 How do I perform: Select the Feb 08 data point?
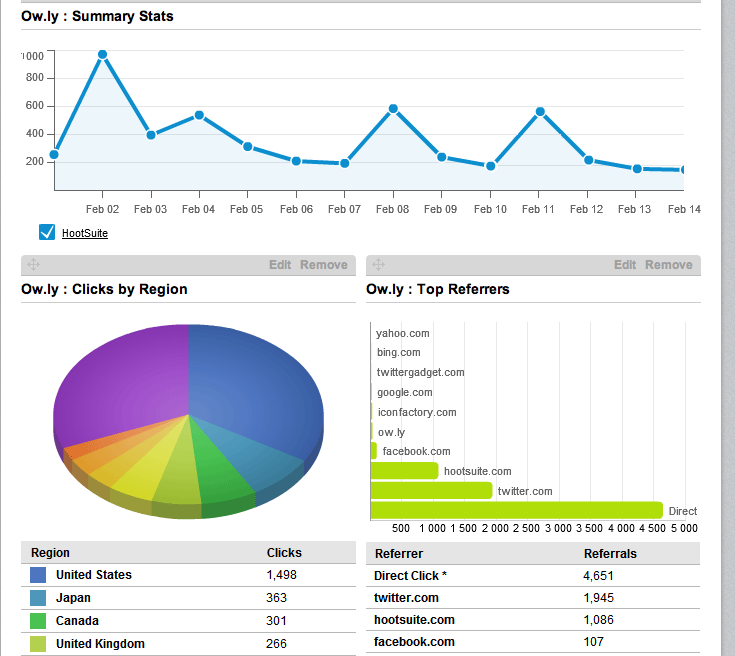[x=393, y=109]
